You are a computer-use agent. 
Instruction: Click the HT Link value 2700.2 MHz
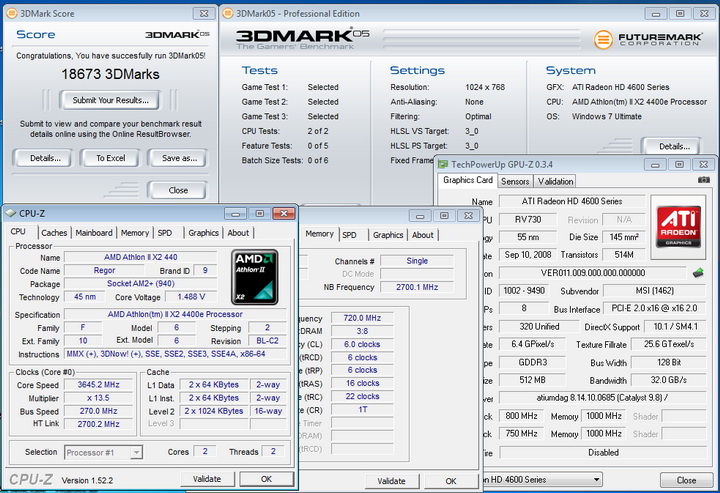point(98,424)
